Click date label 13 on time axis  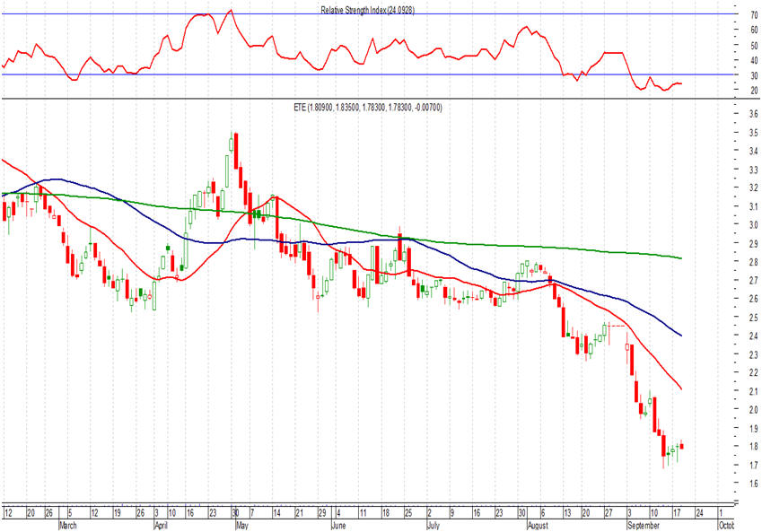click(567, 513)
